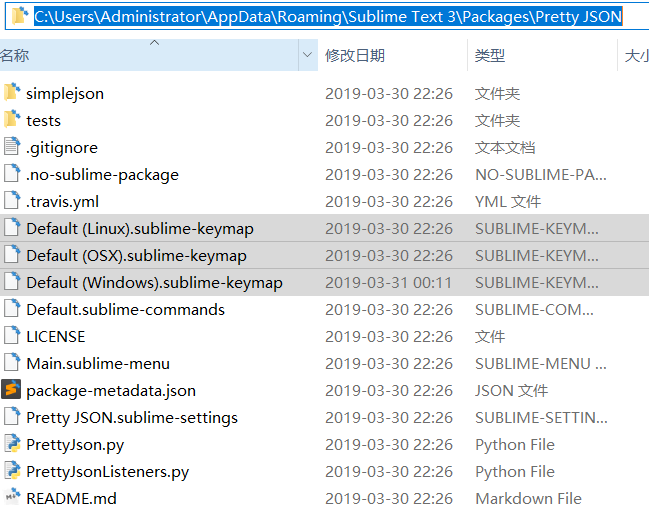Click the simplejson folder icon
Screen dimensions: 649x505
(x=12, y=93)
